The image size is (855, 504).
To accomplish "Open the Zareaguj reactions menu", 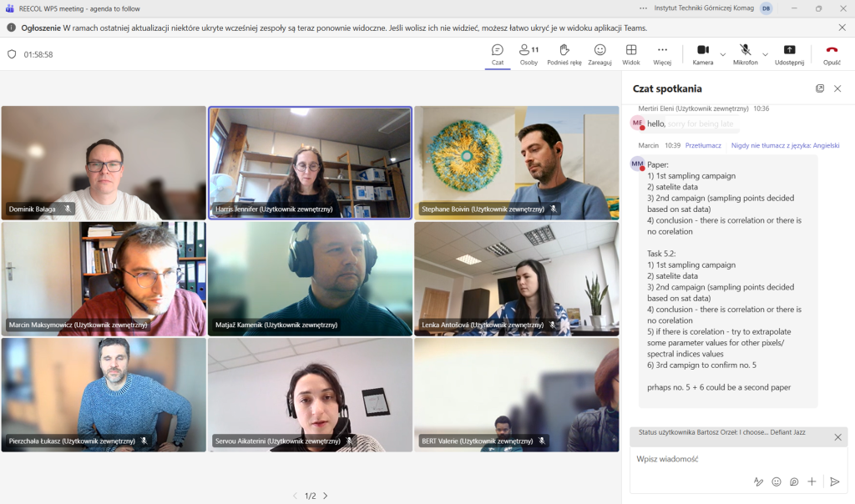I will [x=600, y=54].
